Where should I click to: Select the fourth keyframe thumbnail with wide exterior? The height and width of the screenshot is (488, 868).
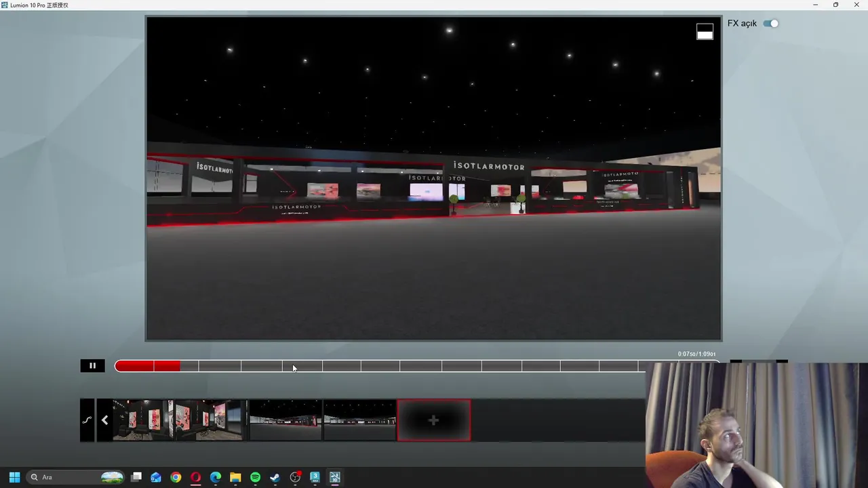[359, 420]
